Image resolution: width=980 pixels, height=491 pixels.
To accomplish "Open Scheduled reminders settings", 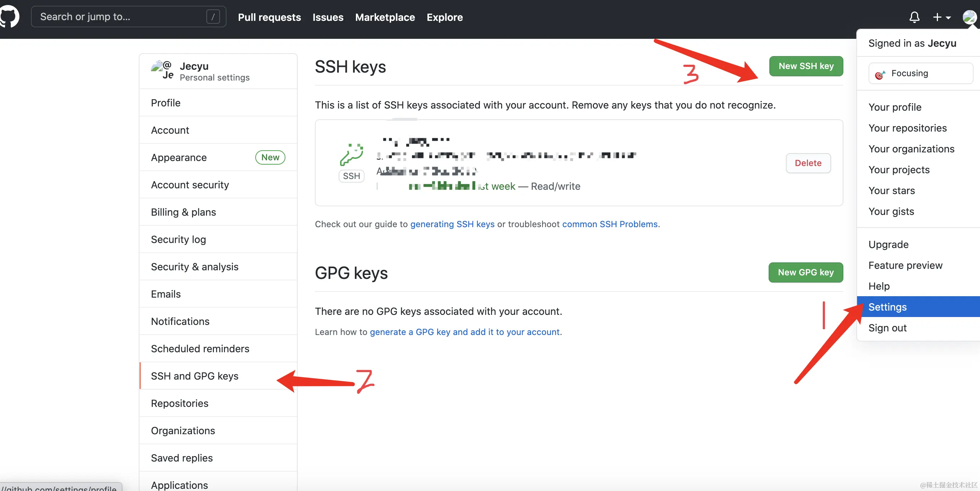I will pyautogui.click(x=218, y=349).
